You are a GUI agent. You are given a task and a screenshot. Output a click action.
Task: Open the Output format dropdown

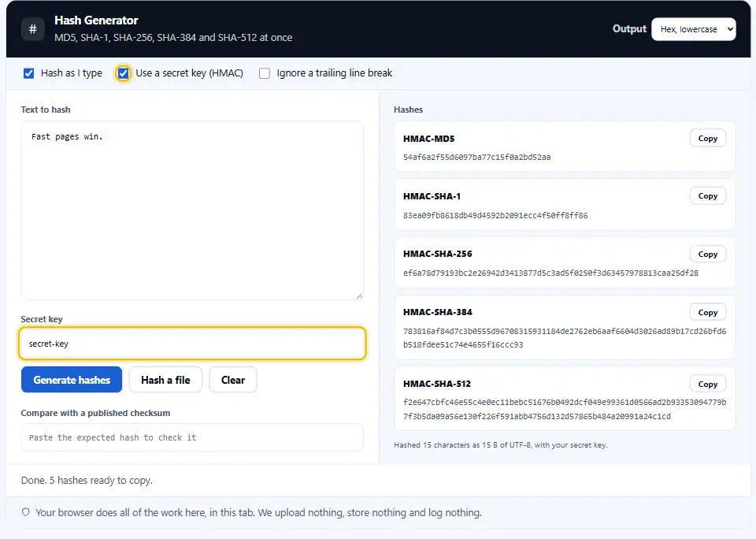[693, 29]
